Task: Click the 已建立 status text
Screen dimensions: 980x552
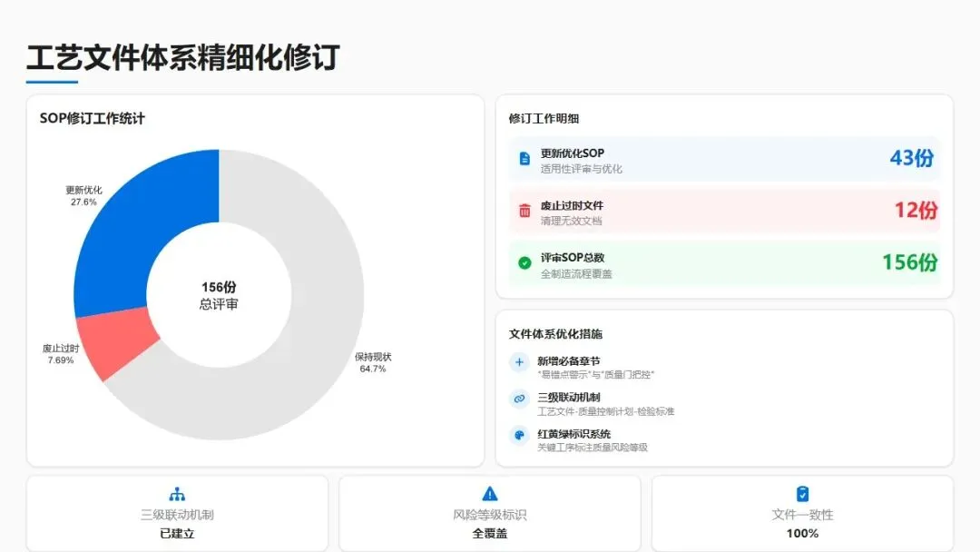Action: (x=177, y=534)
